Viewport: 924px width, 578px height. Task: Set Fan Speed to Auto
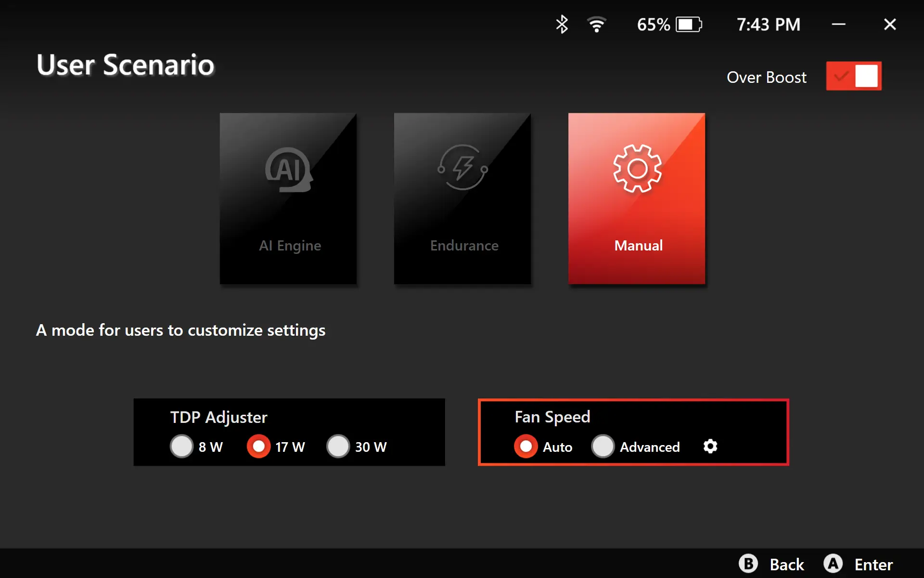tap(526, 447)
